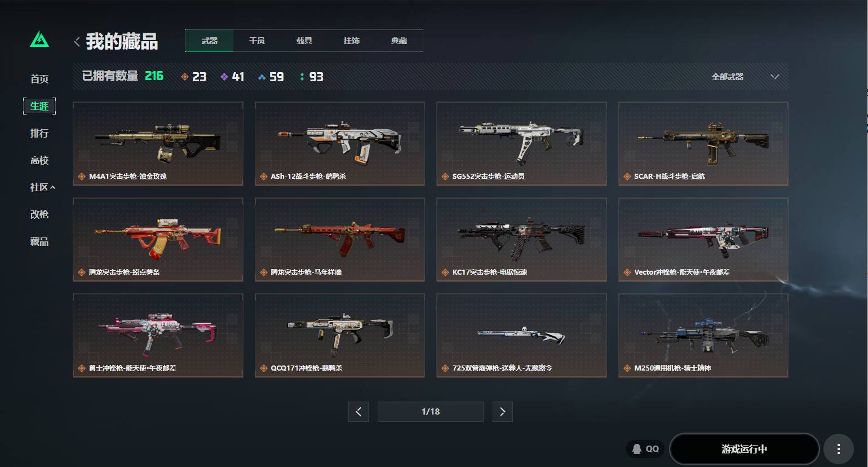Click the page number field 1/18
Viewport: 868px width, 467px height.
pos(431,412)
